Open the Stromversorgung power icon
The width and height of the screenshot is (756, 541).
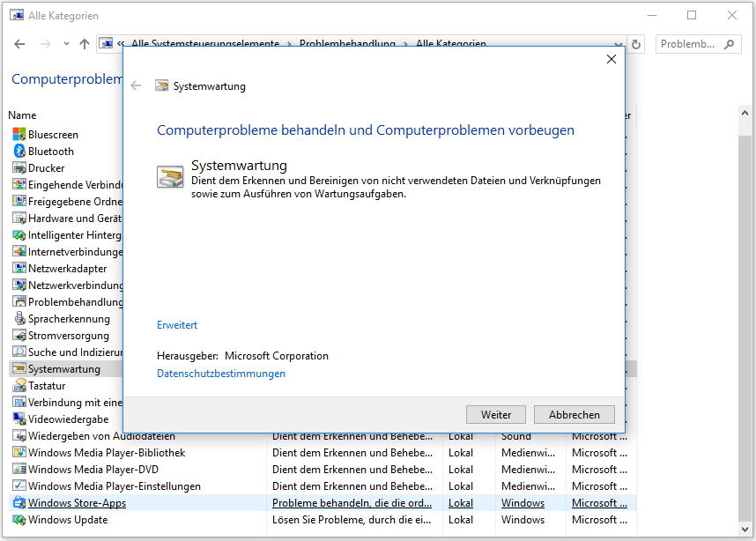point(19,335)
